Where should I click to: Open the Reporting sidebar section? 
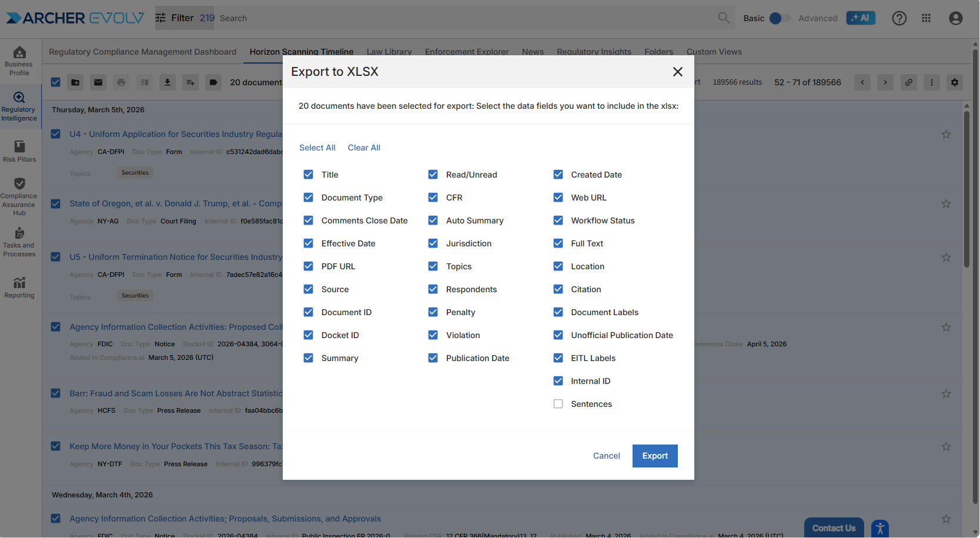[19, 288]
